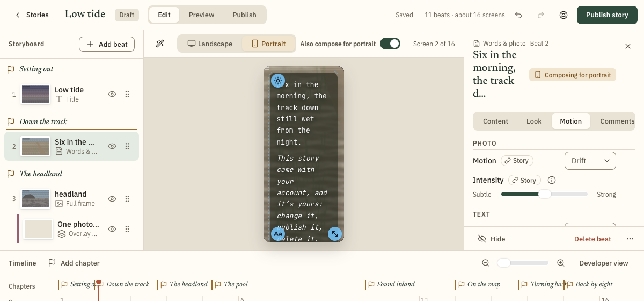Click Screen 2 of 16 indicator
644x301 pixels.
(x=434, y=44)
